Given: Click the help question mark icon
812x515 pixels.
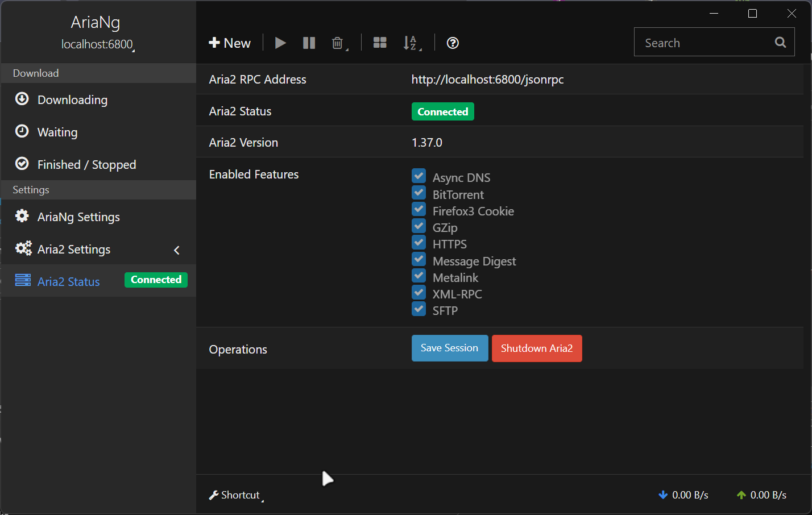Looking at the screenshot, I should [453, 43].
